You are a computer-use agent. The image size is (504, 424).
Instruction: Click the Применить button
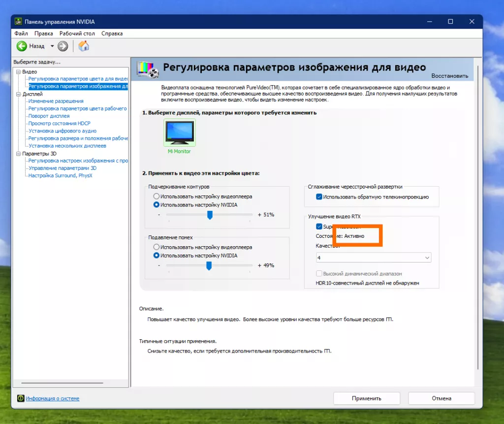pos(366,398)
